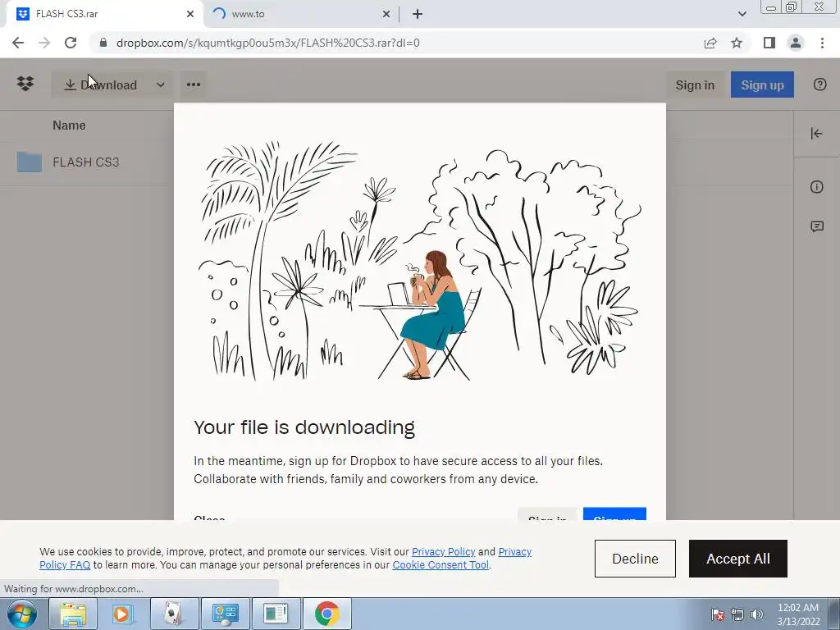Click the blue Sign up header button
The image size is (840, 630).
(x=762, y=84)
